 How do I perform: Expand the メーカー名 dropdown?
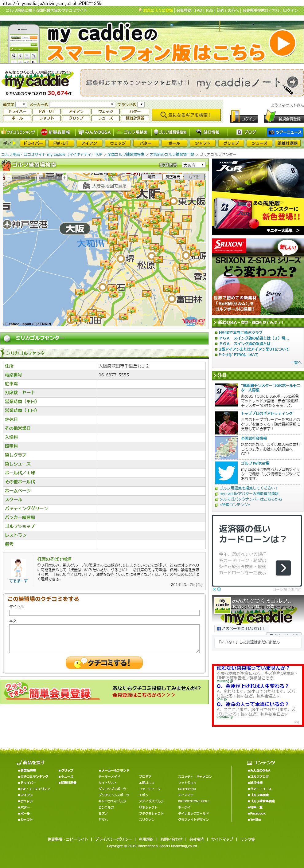point(82,104)
